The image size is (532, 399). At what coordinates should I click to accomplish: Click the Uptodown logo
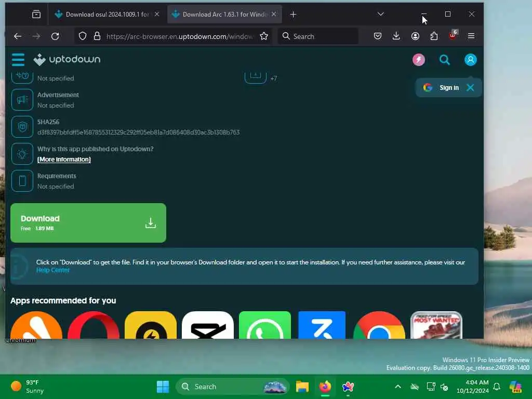point(67,60)
